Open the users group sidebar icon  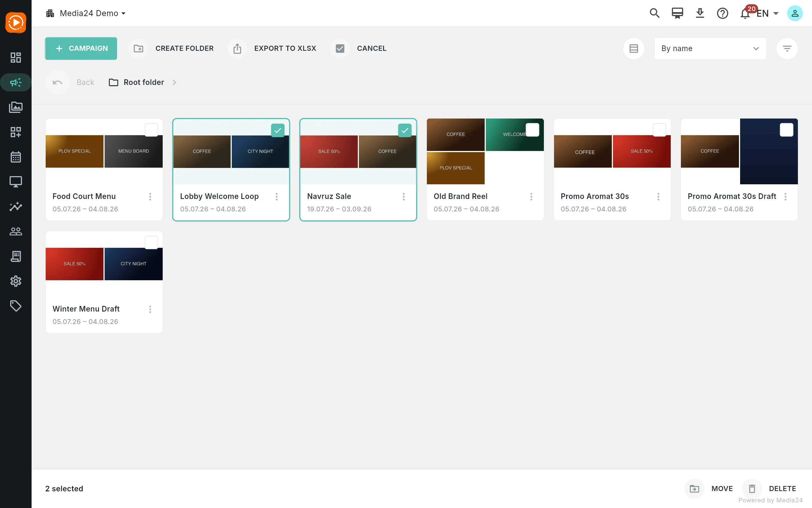(16, 231)
